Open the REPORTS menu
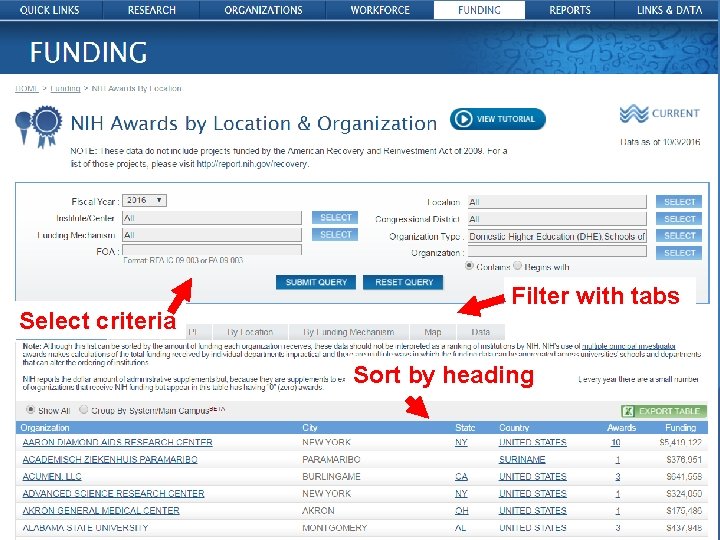 tap(570, 10)
